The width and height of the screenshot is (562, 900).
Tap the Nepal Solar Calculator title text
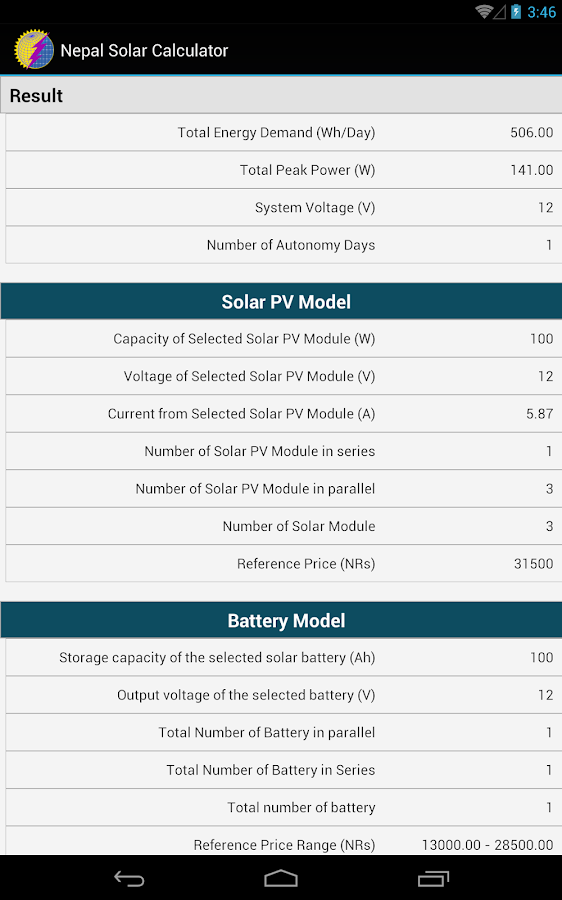coord(144,51)
